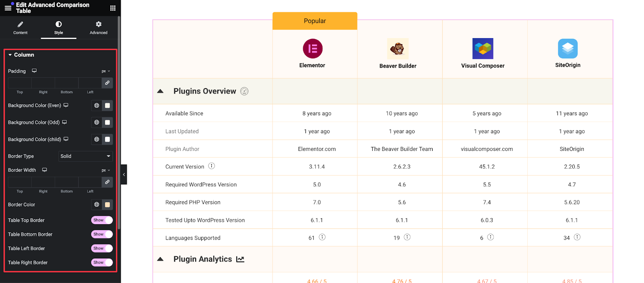Screen dimensions: 644x283
Task: Click the info icon next to Current Version
Action: 211,166
